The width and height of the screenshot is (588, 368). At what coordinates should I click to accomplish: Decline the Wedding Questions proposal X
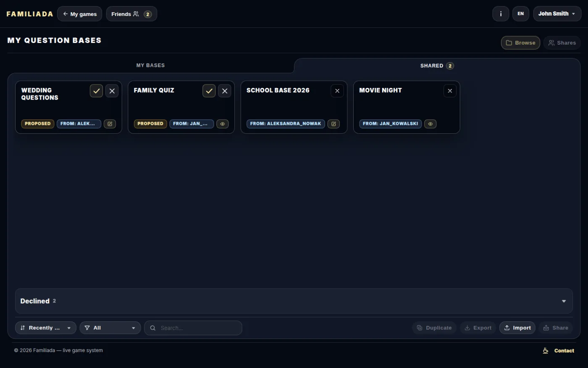click(x=112, y=91)
